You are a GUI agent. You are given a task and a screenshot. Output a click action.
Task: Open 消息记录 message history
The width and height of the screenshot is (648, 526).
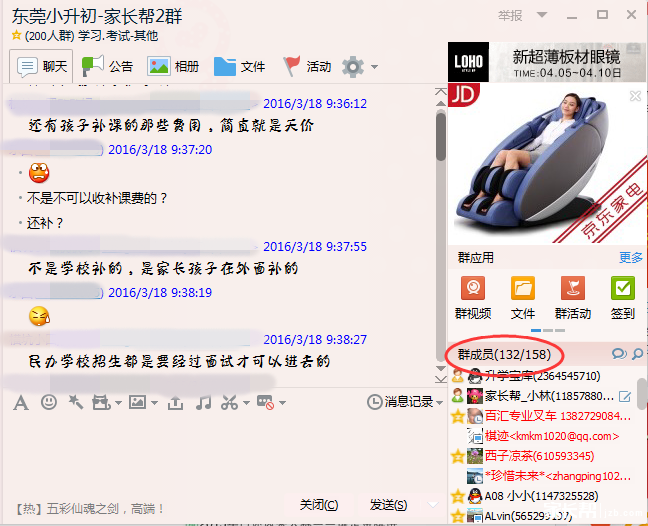tap(400, 402)
